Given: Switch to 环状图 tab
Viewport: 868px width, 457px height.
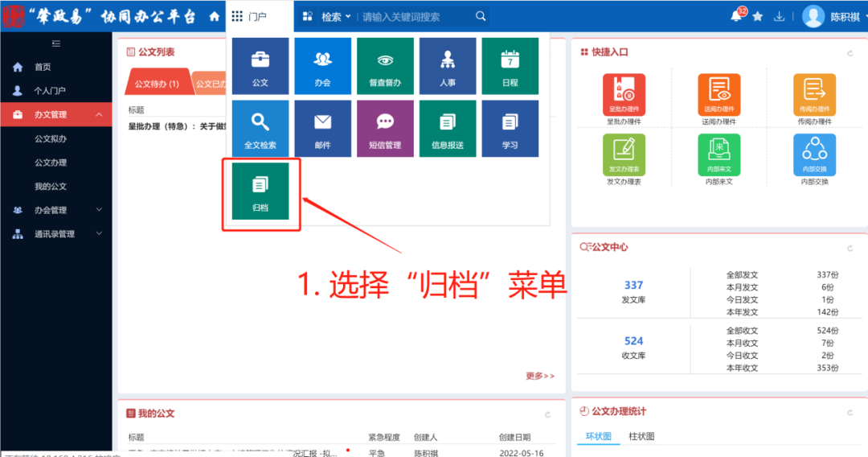Looking at the screenshot, I should 599,437.
